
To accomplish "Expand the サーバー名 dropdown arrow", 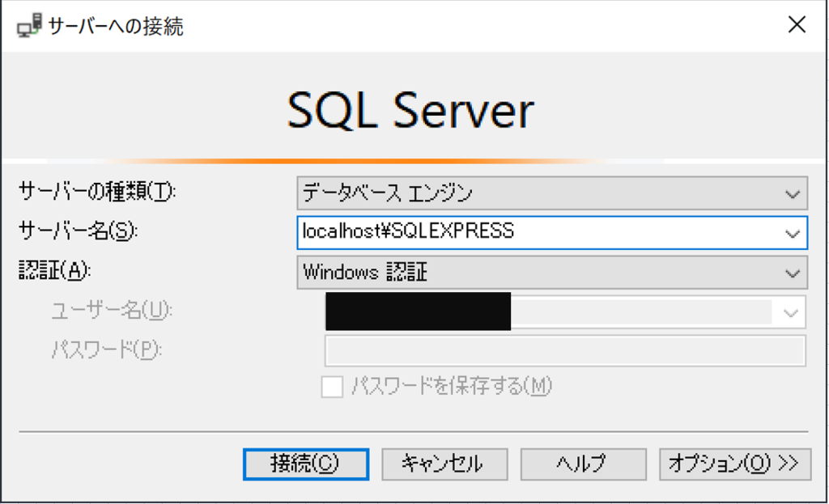I will [x=792, y=233].
